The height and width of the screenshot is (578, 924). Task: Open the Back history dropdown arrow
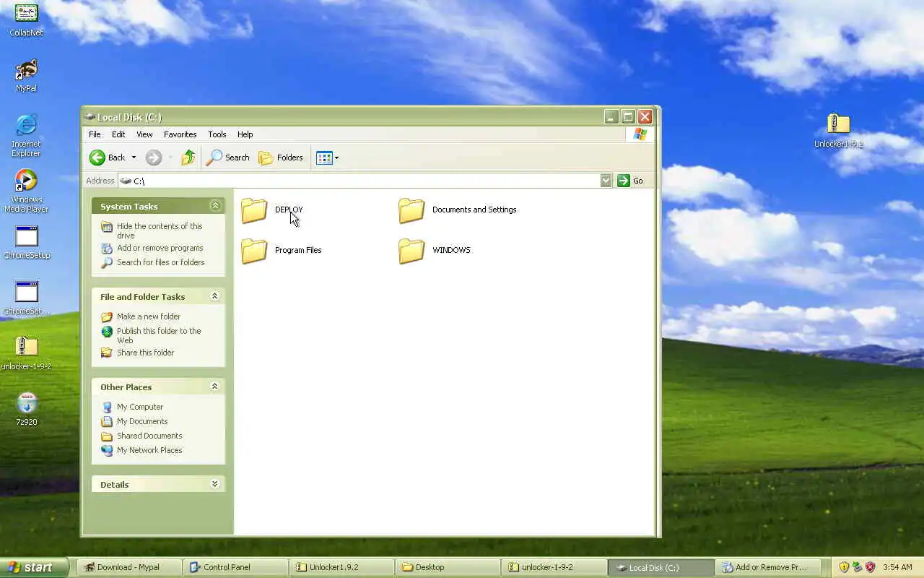pyautogui.click(x=134, y=158)
